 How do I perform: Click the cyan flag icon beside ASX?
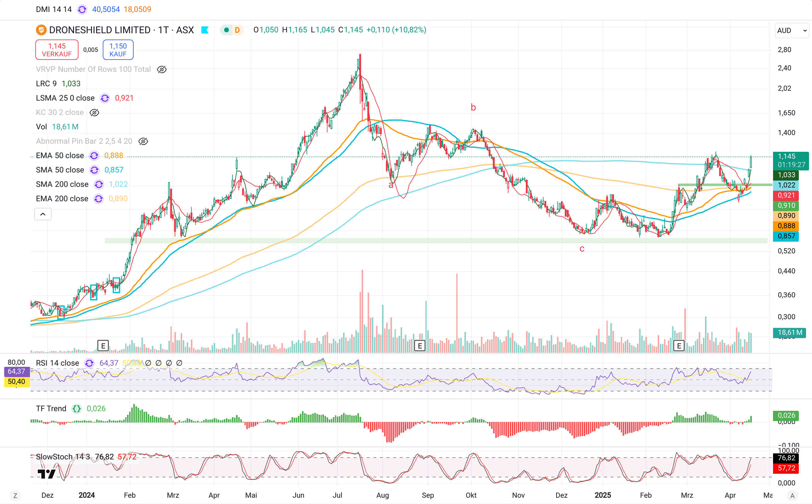(205, 30)
